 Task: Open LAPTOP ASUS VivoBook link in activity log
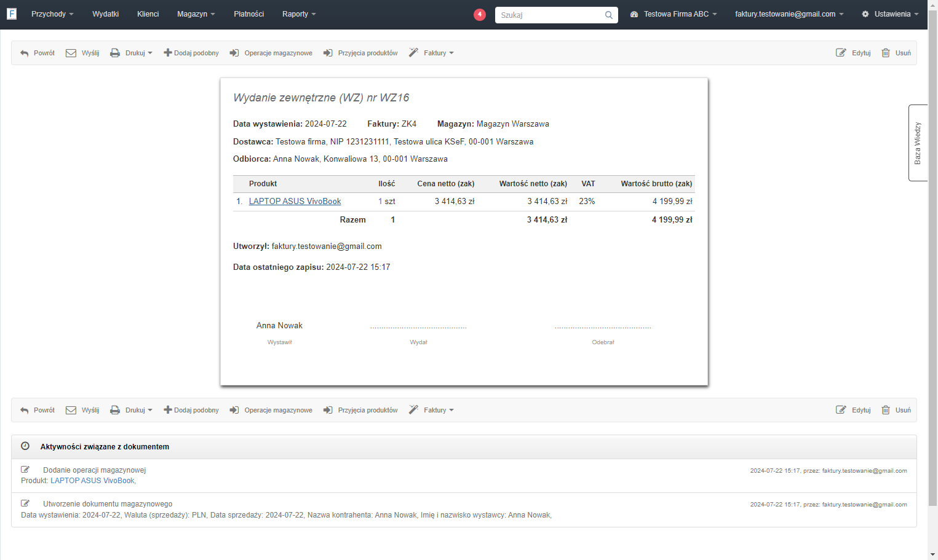[x=92, y=481]
